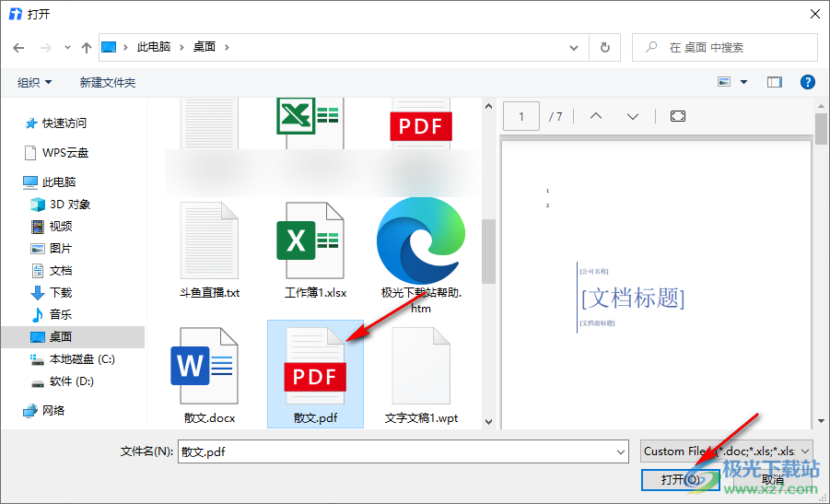Select 桌面 in the navigation tree

72,336
